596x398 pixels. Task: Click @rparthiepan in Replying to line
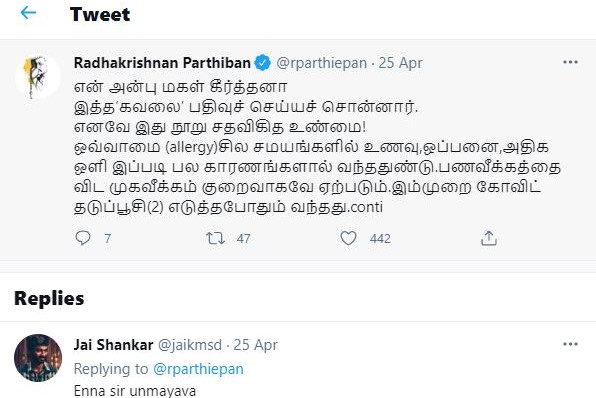198,369
